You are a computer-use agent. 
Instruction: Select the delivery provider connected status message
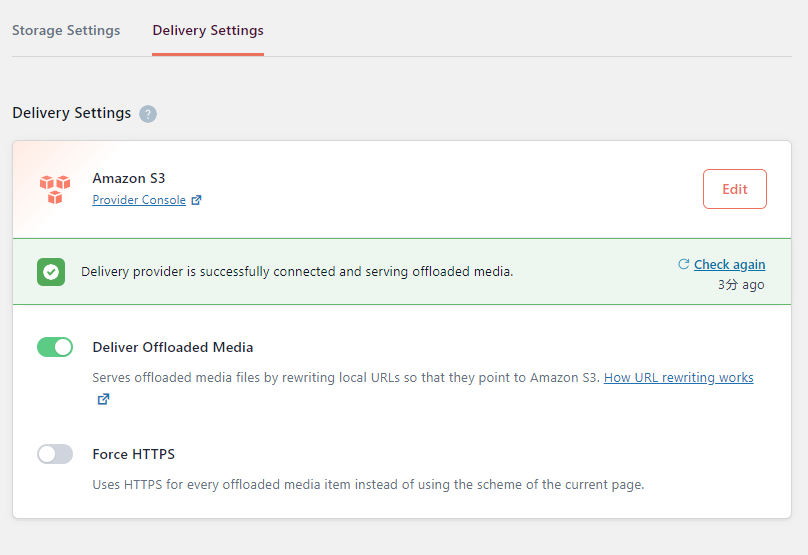tap(297, 271)
